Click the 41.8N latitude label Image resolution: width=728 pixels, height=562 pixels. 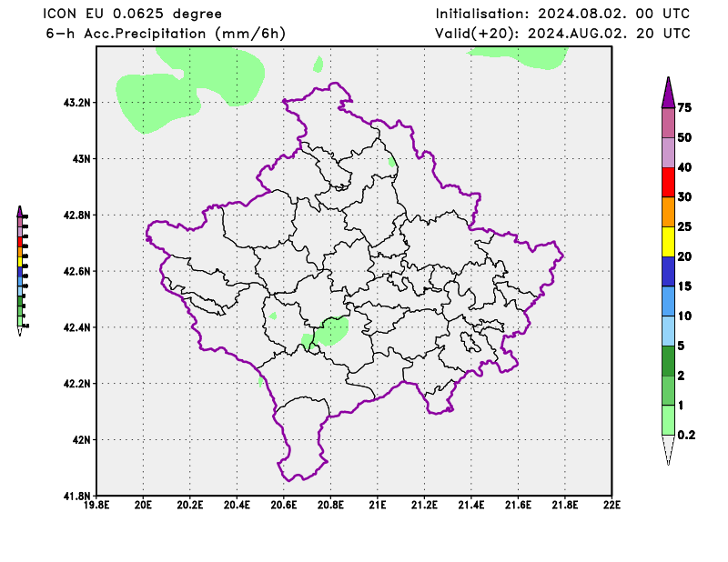(77, 496)
